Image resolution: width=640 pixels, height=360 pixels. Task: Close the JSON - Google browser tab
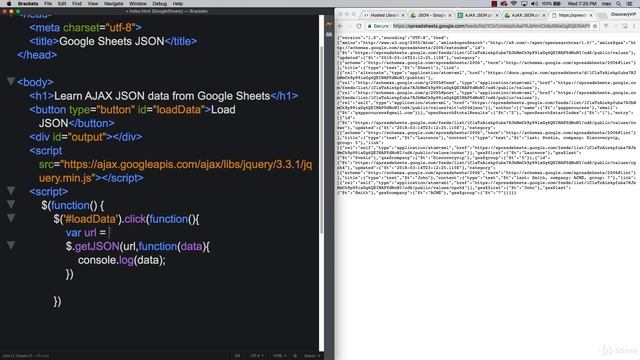tap(450, 15)
